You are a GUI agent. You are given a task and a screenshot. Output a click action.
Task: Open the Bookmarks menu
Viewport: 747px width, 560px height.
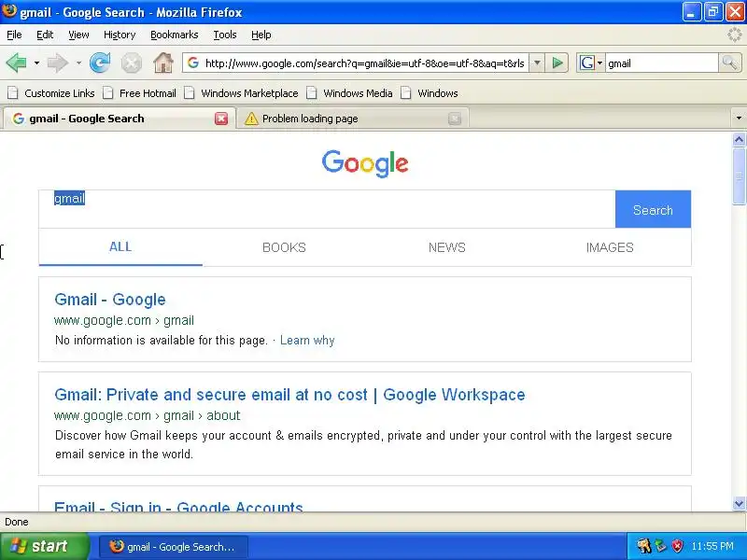pyautogui.click(x=174, y=35)
